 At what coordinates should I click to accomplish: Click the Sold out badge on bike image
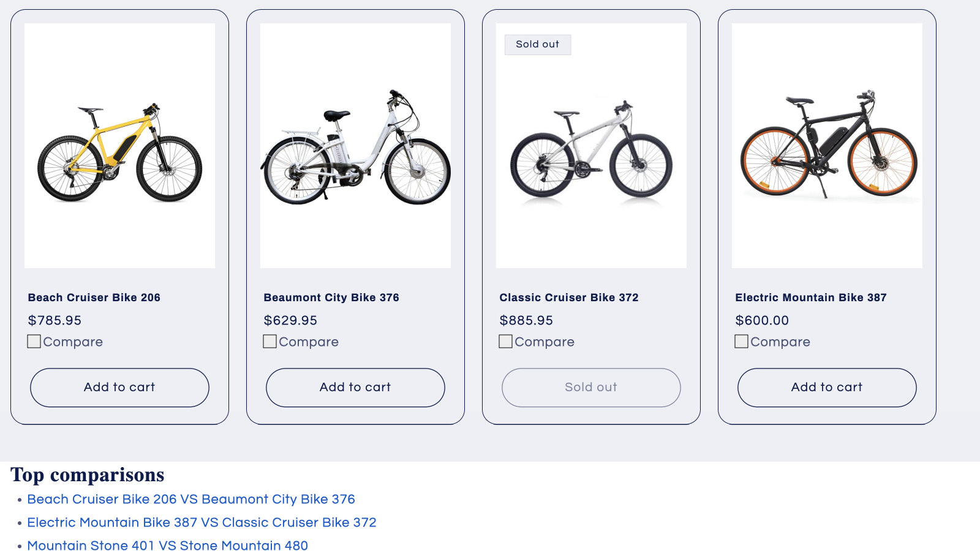(x=538, y=45)
